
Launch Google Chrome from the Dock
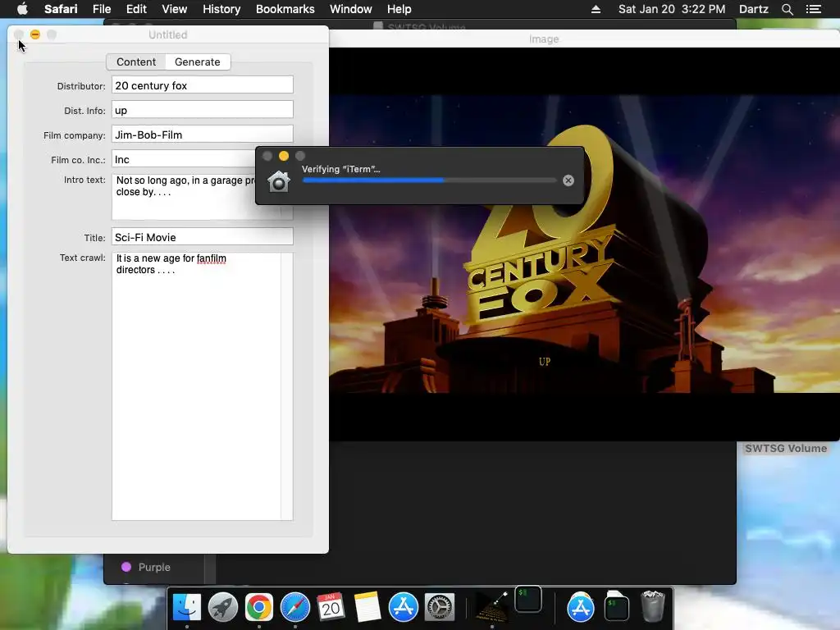point(258,607)
